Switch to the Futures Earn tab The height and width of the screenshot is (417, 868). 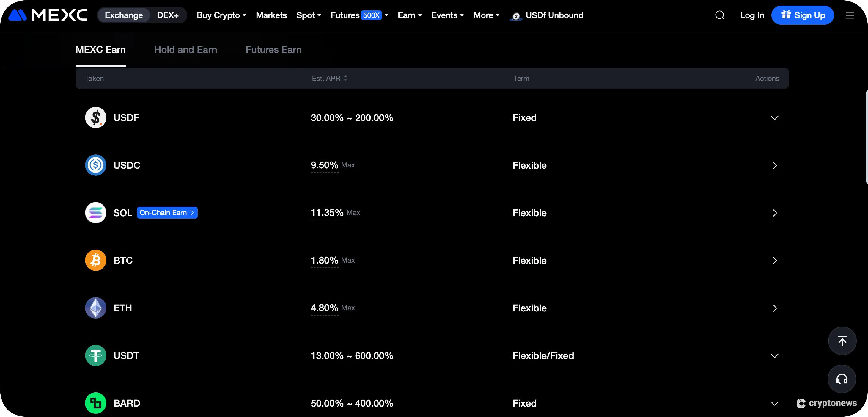273,50
